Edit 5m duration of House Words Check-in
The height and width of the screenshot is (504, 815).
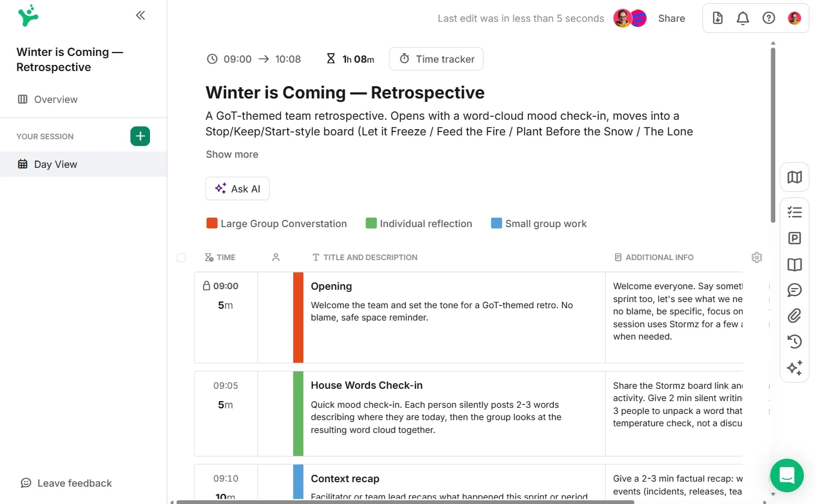click(225, 405)
